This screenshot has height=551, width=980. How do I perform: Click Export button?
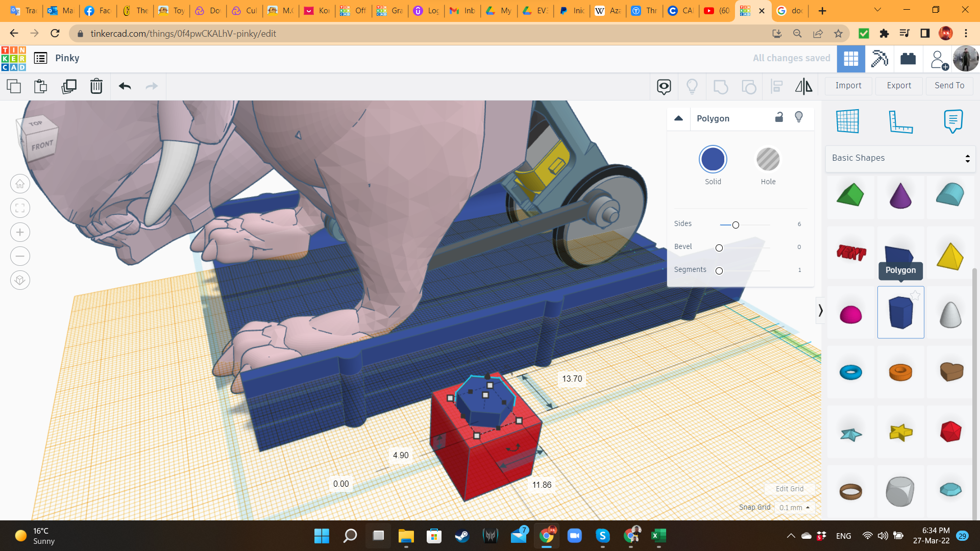(899, 86)
